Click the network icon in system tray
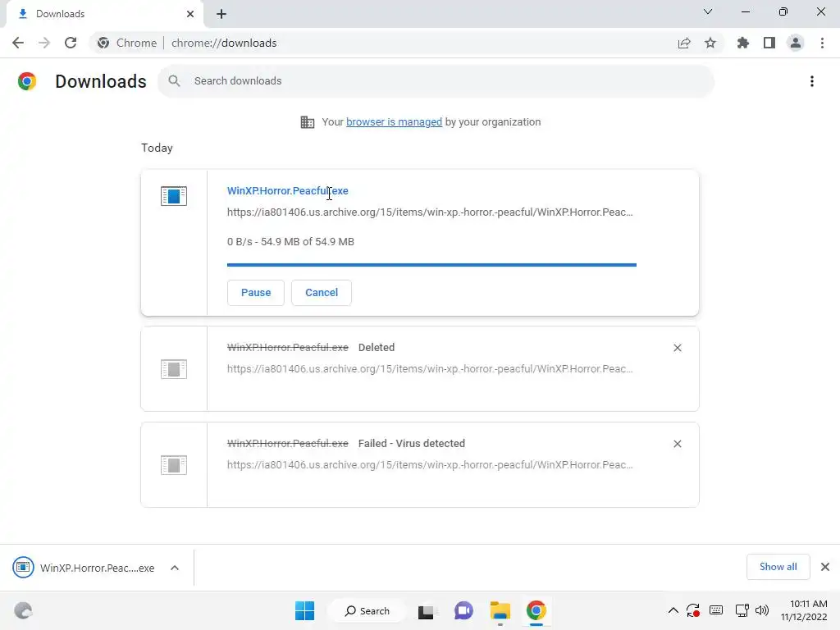Image resolution: width=840 pixels, height=630 pixels. (x=742, y=610)
